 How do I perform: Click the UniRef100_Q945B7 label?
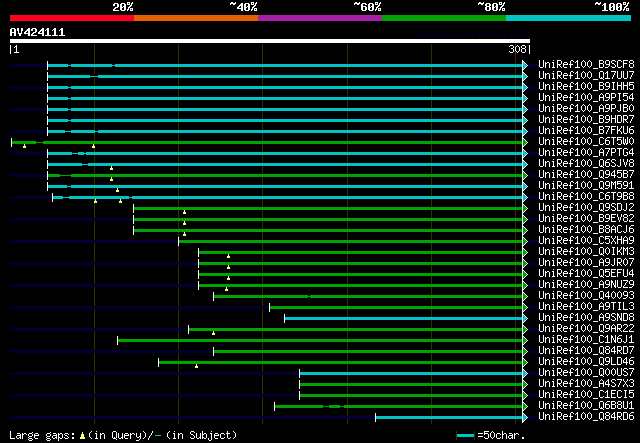586,174
